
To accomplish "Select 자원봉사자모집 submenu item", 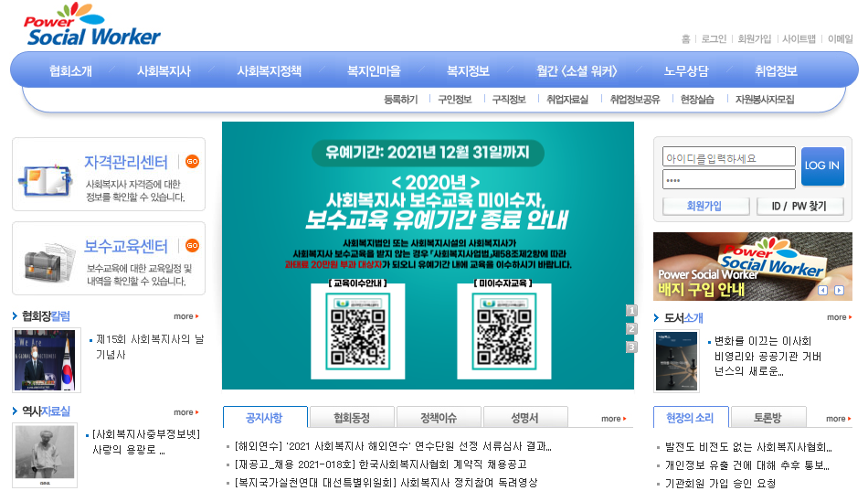I will click(x=765, y=99).
